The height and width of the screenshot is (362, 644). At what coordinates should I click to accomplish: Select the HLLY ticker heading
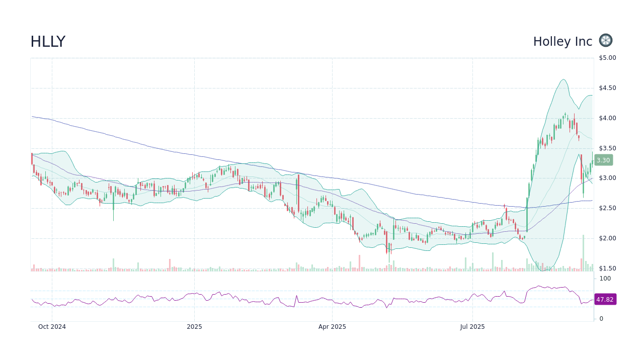coord(48,41)
